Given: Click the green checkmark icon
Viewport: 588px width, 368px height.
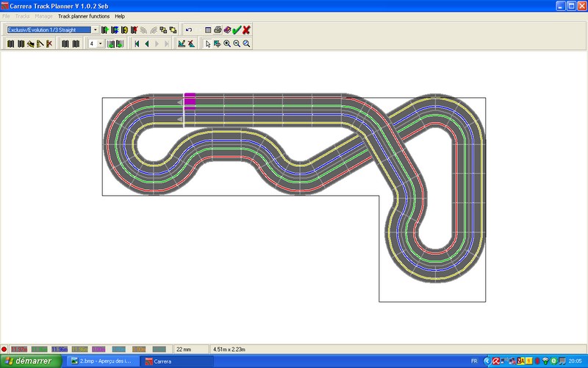Looking at the screenshot, I should click(237, 30).
